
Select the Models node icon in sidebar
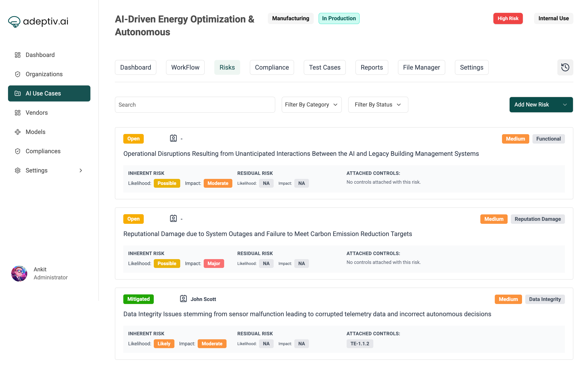[x=17, y=132]
